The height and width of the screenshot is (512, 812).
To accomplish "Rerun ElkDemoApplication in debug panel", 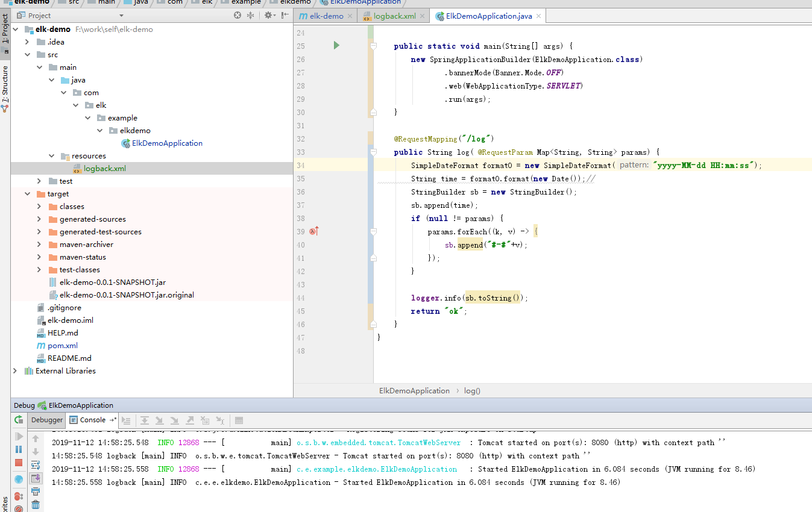I will [x=19, y=420].
